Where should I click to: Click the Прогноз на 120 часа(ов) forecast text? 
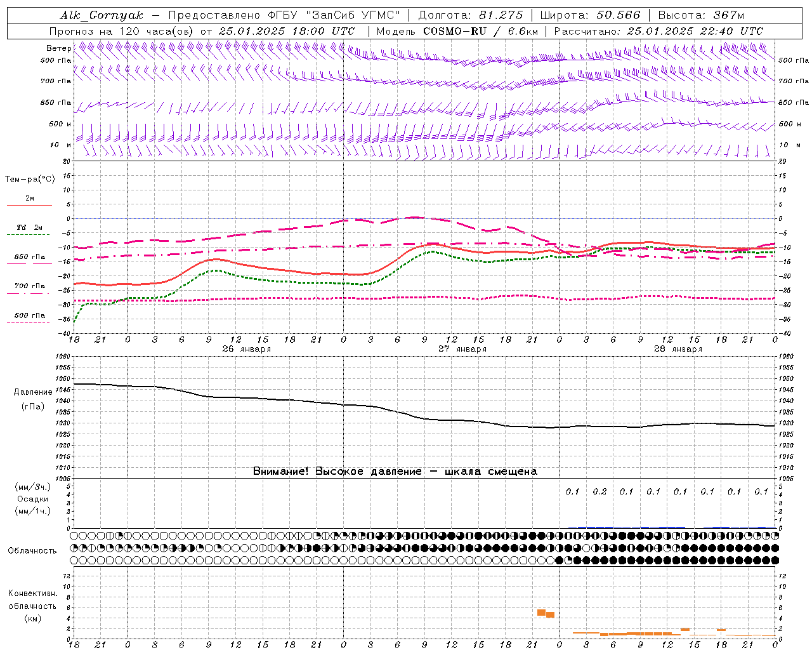pos(122,31)
